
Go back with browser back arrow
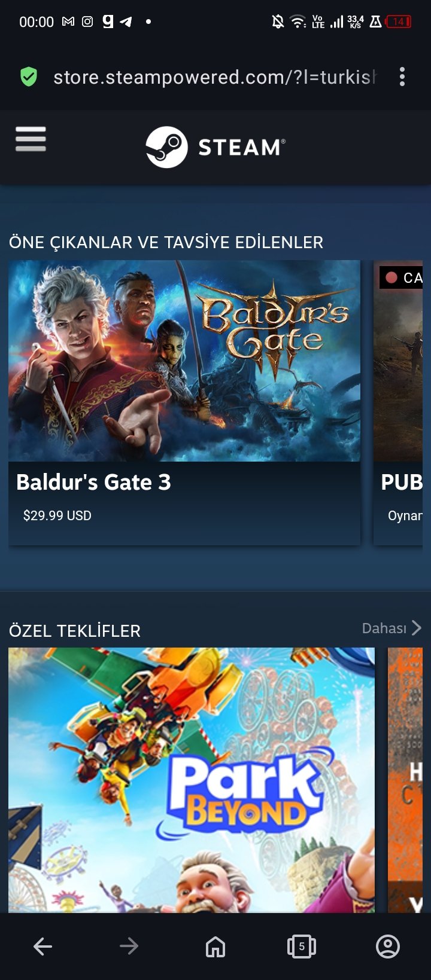click(x=43, y=946)
